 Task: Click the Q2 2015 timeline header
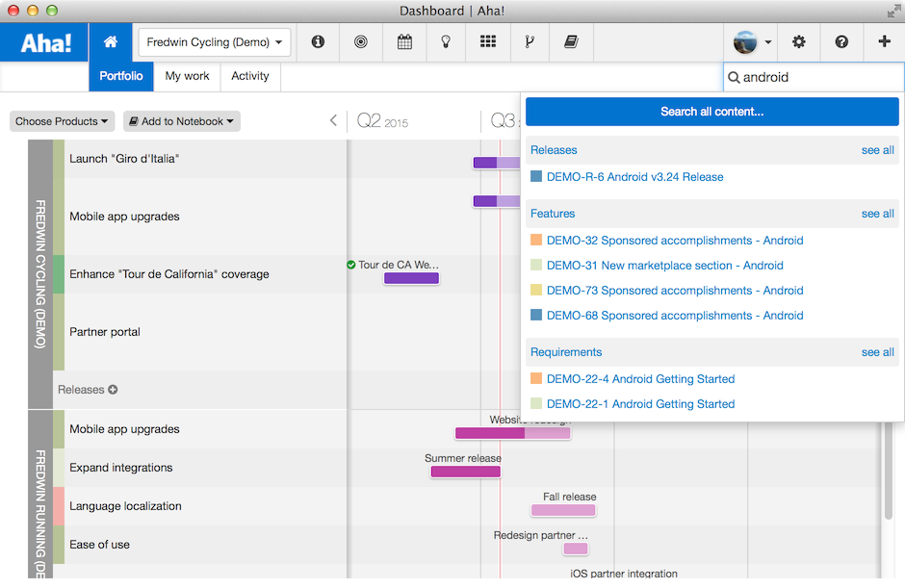tap(382, 121)
